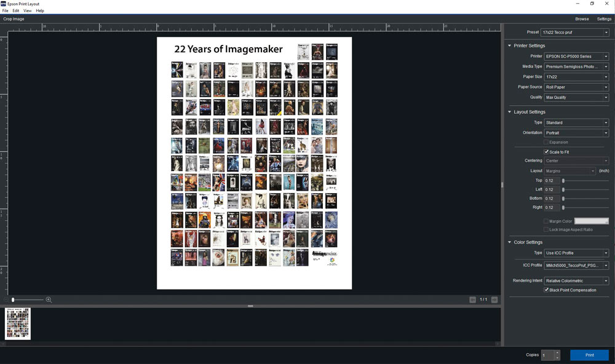This screenshot has width=615, height=364.
Task: Increase the Copies count with up arrow
Action: point(557,352)
